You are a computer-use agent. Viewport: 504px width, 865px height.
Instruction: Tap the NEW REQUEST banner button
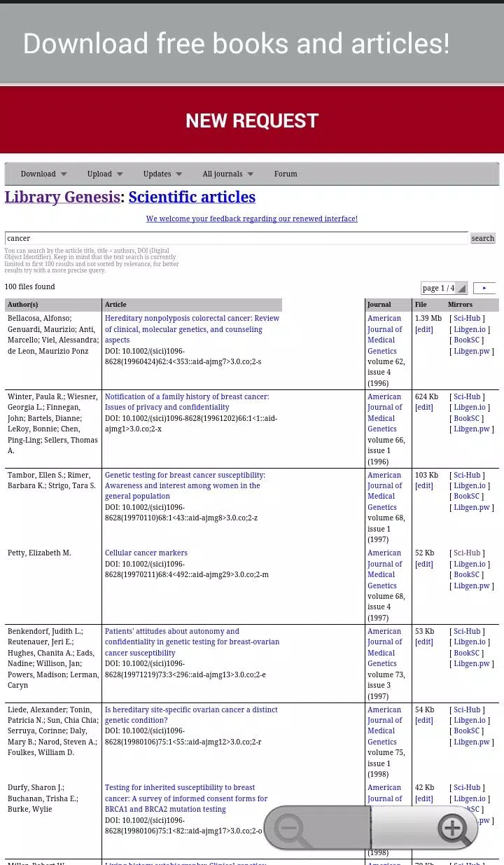(x=252, y=120)
